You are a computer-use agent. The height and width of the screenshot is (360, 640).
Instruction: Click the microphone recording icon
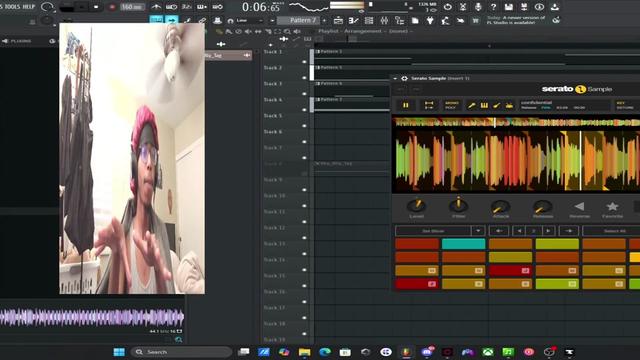pos(478,7)
